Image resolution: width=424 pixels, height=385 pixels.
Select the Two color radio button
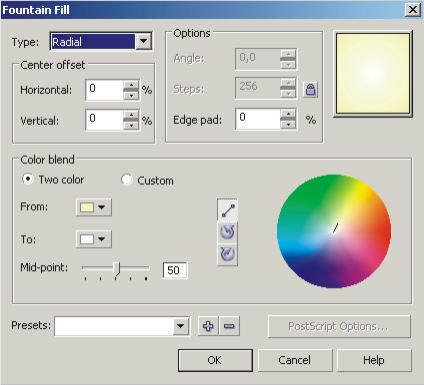point(28,179)
